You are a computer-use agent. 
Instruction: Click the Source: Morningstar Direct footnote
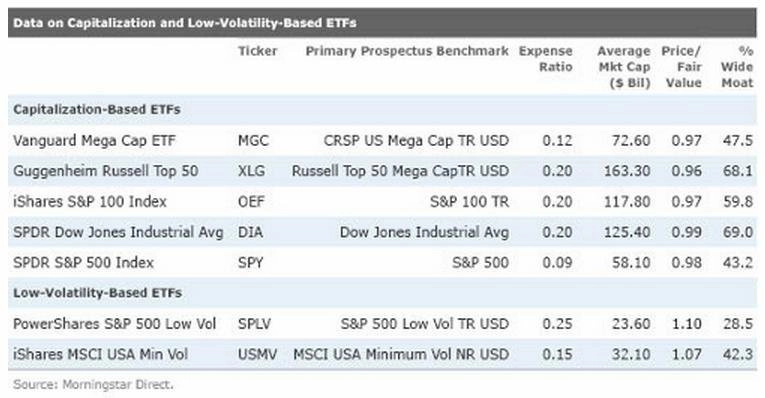pyautogui.click(x=93, y=384)
